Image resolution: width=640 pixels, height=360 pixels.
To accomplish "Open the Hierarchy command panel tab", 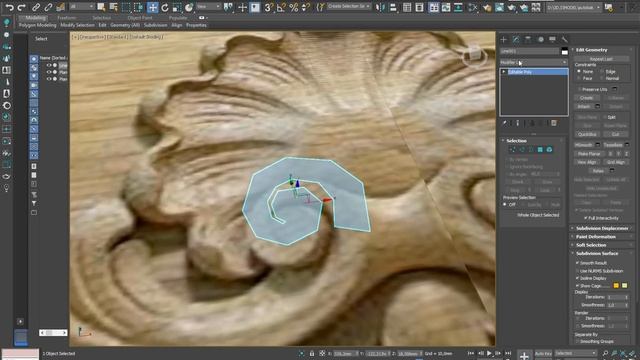I will 528,40.
